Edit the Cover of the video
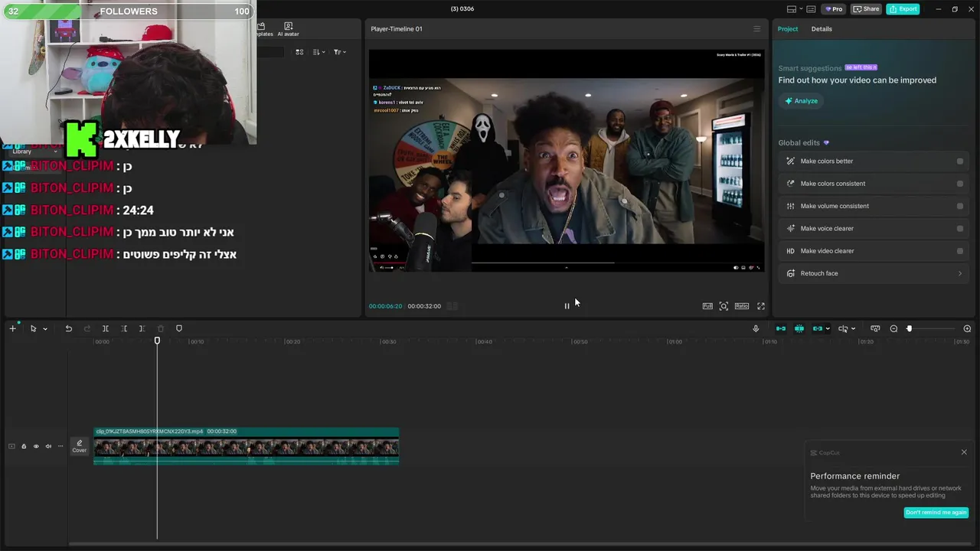 (x=80, y=446)
